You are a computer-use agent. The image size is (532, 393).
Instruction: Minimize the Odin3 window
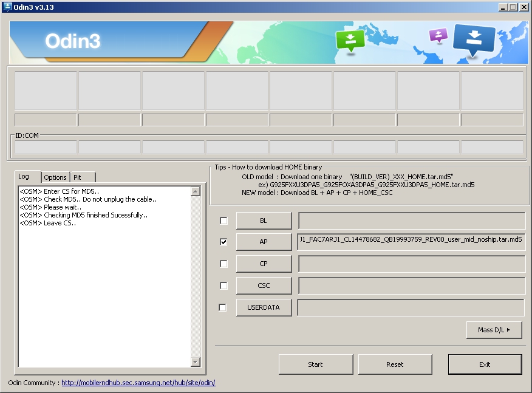[503, 7]
